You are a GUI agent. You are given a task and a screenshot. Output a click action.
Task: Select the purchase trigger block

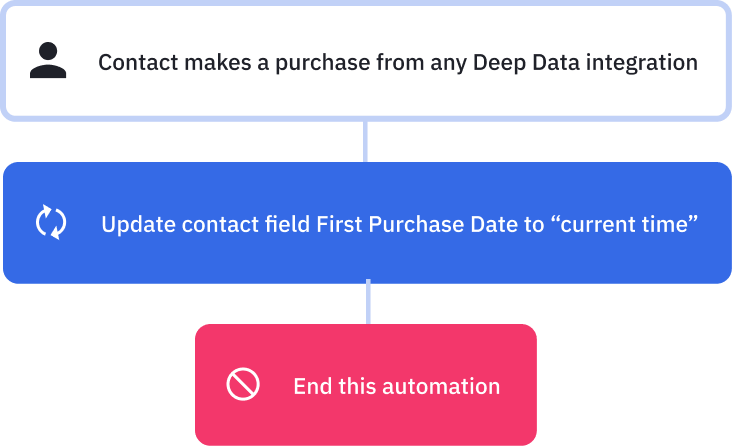click(x=366, y=30)
